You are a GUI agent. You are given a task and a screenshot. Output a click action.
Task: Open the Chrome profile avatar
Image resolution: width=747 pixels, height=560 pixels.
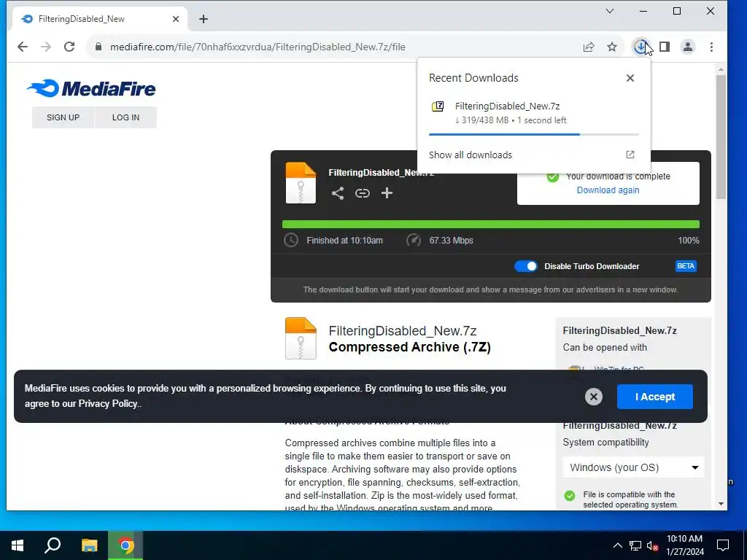687,47
